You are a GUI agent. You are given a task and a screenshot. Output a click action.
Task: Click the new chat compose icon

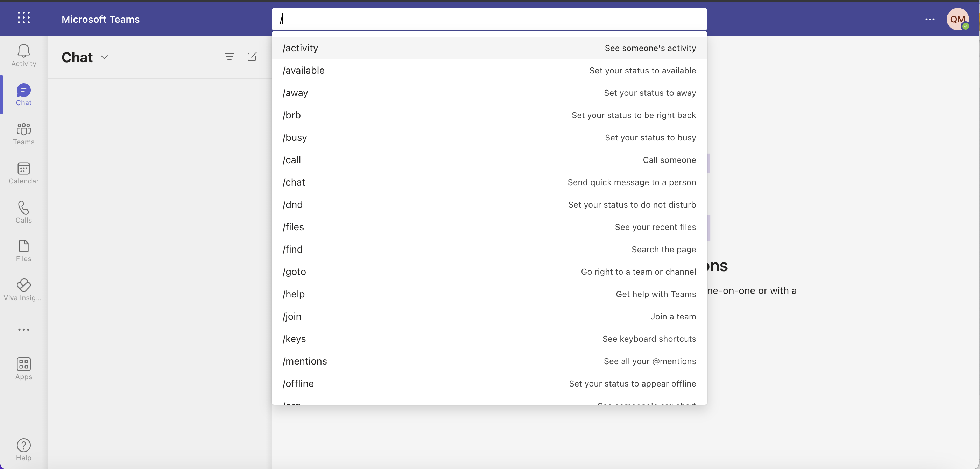click(x=252, y=56)
